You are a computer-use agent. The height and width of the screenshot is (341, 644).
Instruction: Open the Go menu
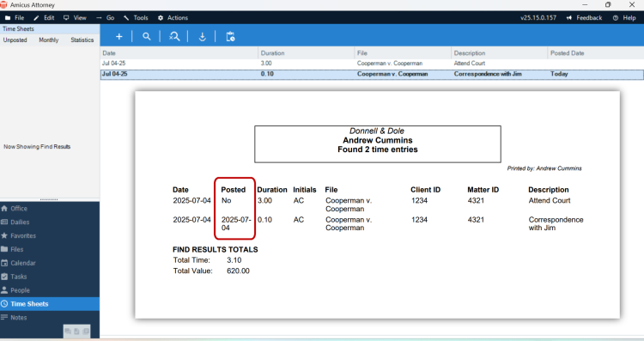pos(106,18)
